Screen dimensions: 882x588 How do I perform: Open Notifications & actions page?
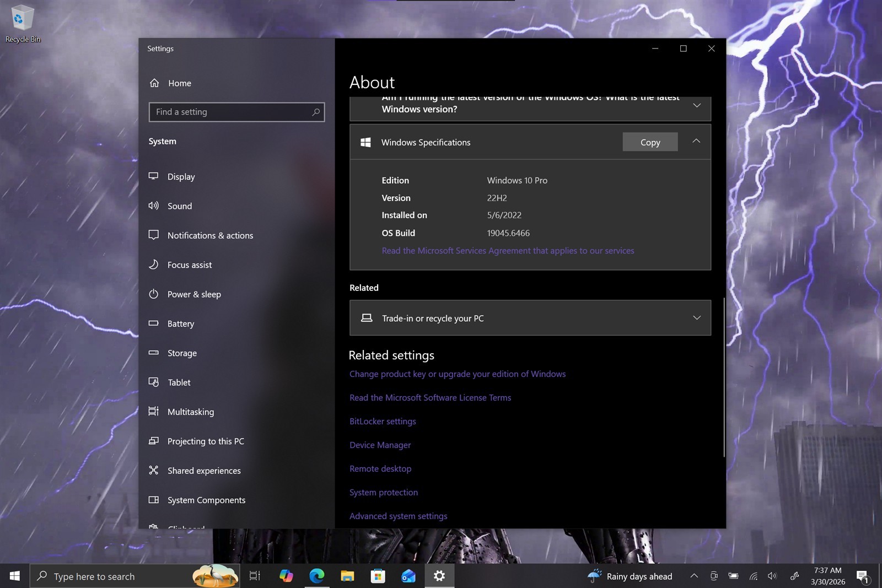pos(236,235)
